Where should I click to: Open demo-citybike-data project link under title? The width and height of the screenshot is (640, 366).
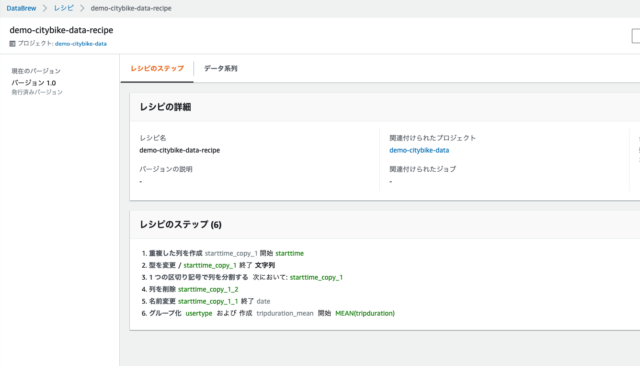(81, 44)
